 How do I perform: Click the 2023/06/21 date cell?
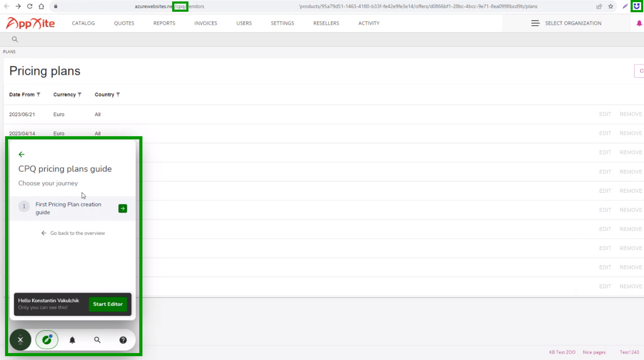click(x=22, y=114)
